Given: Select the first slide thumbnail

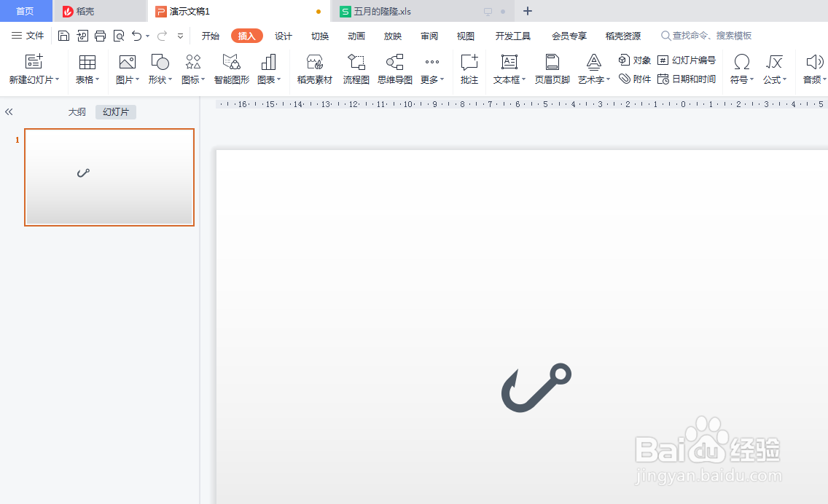Looking at the screenshot, I should (109, 177).
